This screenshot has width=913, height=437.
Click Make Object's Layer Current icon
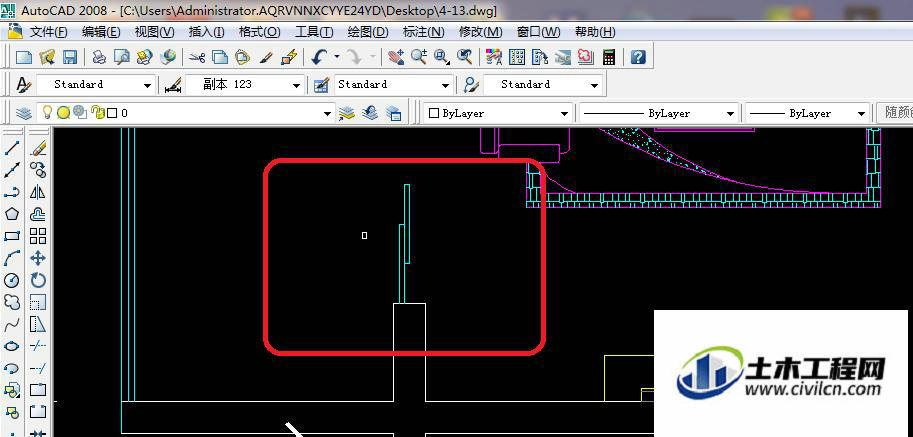point(346,113)
